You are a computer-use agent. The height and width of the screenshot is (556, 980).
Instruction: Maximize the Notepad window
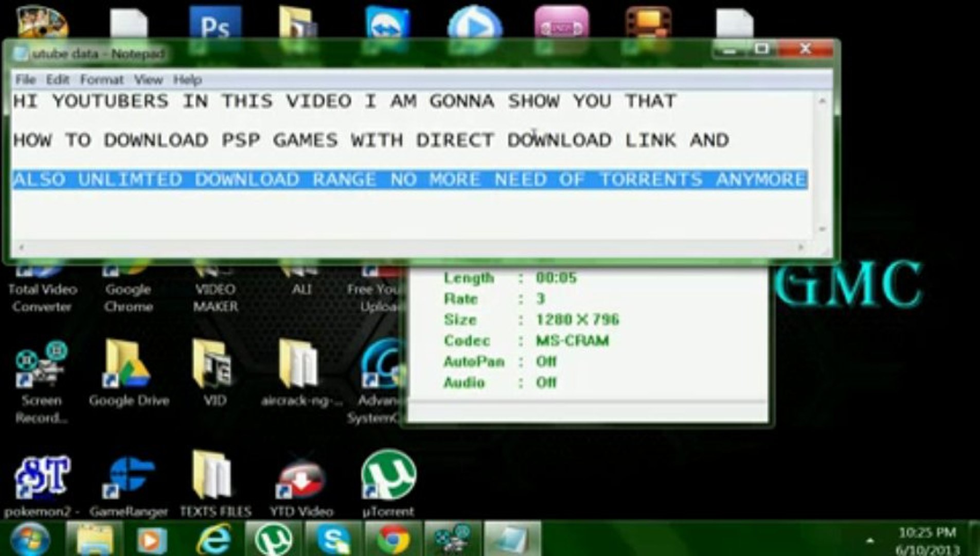[x=762, y=49]
